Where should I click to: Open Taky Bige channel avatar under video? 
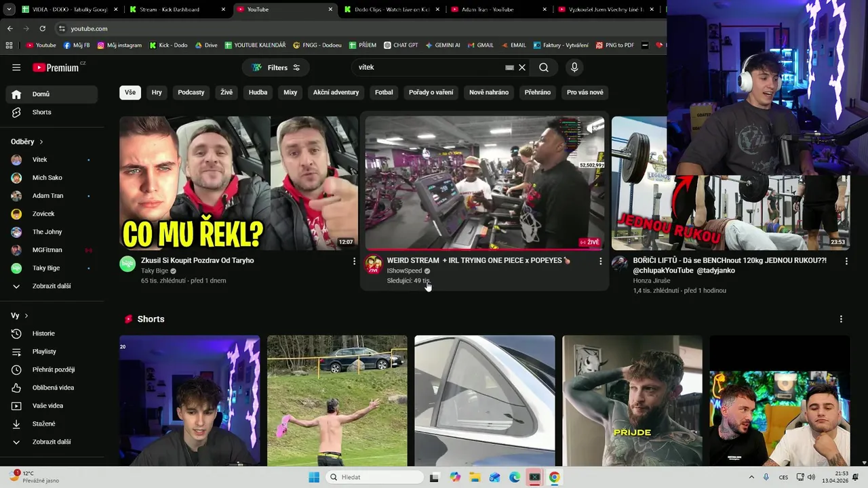point(127,264)
